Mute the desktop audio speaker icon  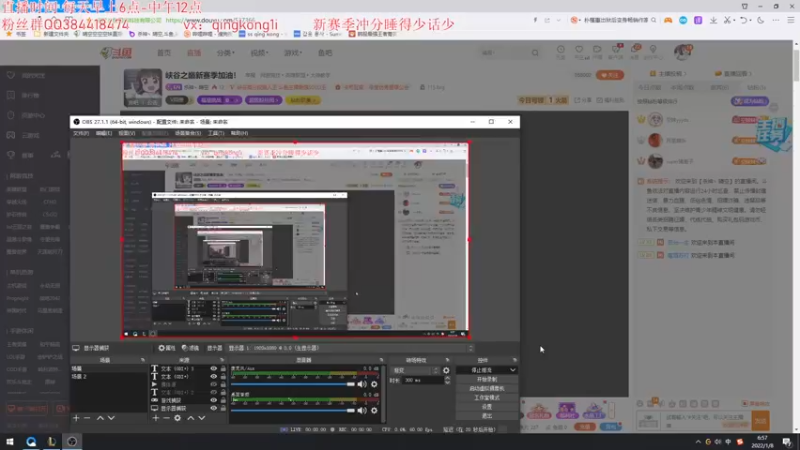(x=362, y=410)
